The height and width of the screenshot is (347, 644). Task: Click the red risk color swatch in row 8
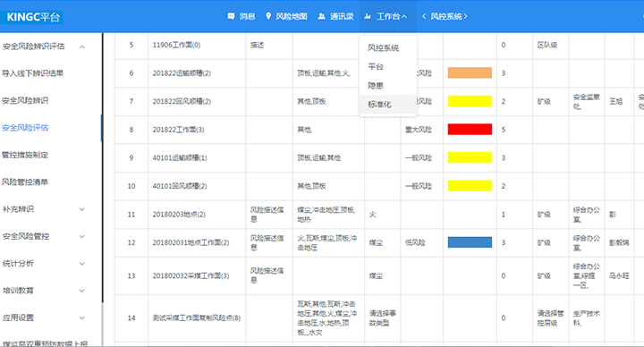click(x=470, y=130)
